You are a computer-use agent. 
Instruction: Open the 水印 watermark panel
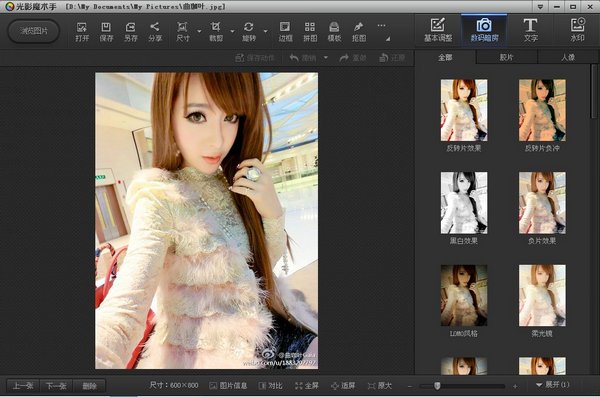pos(577,29)
